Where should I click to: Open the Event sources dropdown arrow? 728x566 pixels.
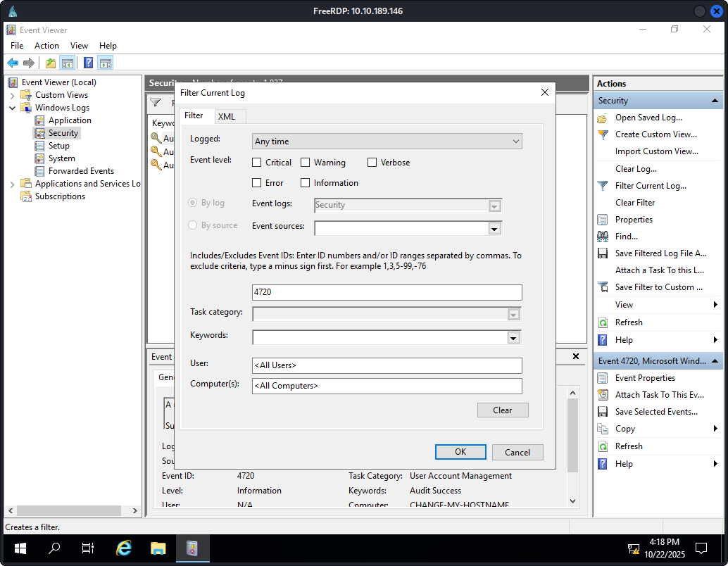point(494,229)
